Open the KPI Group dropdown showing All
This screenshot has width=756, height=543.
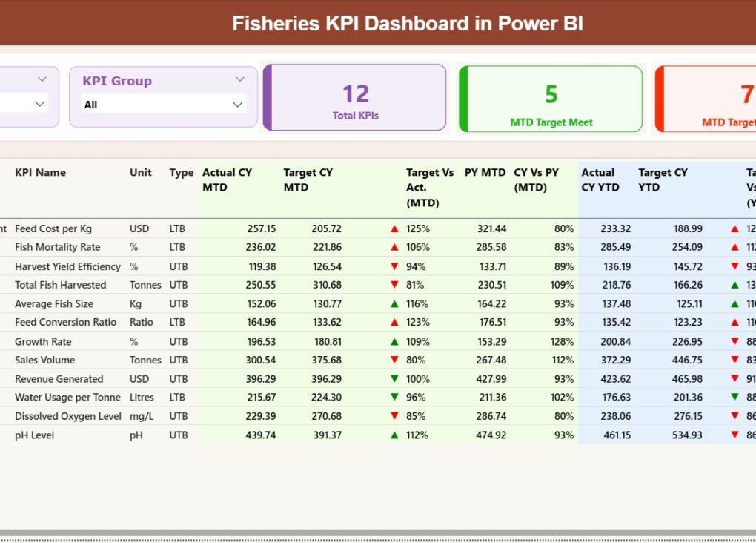(x=162, y=104)
